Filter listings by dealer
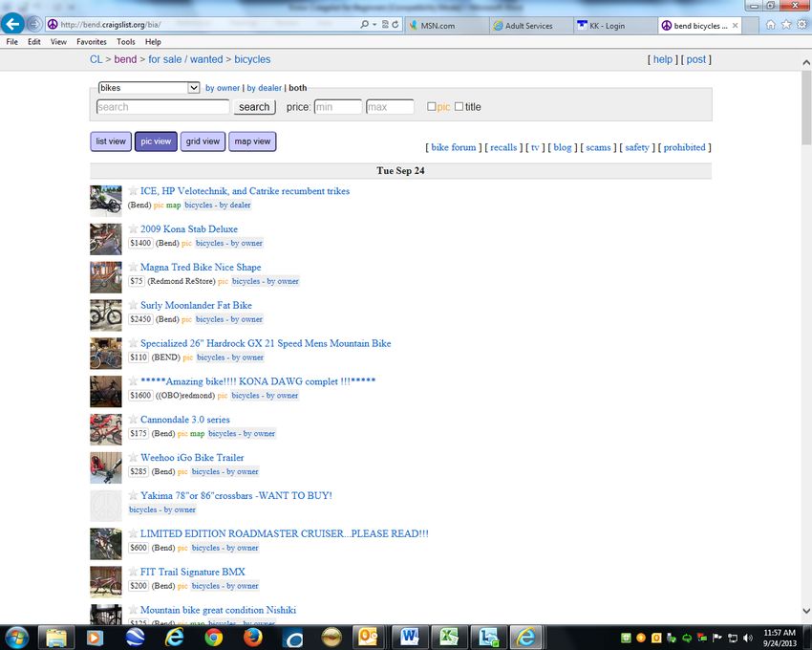Screen dimensions: 812x650 click(x=264, y=88)
